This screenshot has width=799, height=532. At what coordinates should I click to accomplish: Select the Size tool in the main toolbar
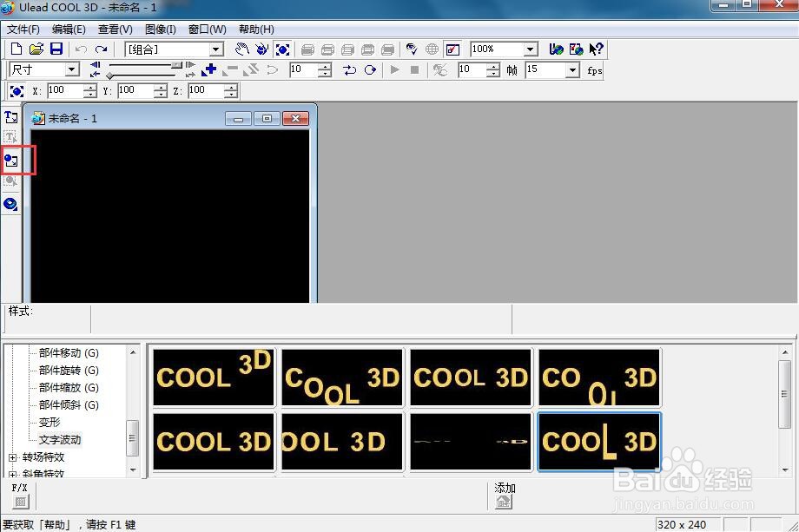282,49
